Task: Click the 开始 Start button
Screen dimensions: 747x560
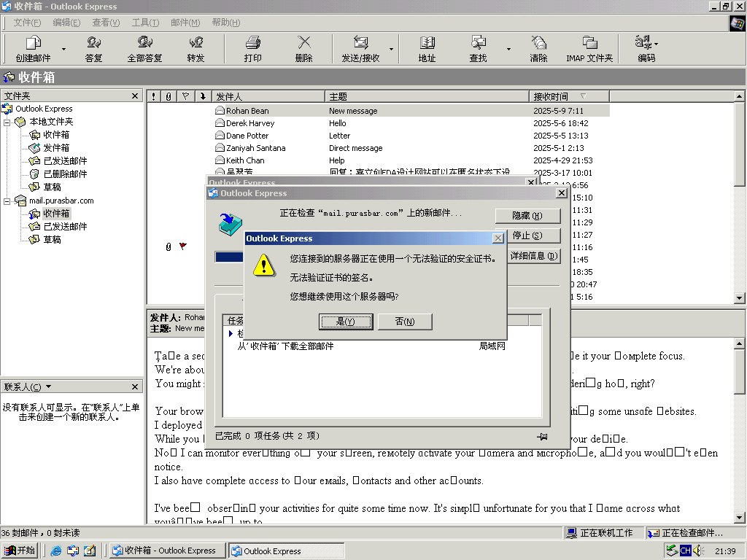Action: [x=20, y=551]
